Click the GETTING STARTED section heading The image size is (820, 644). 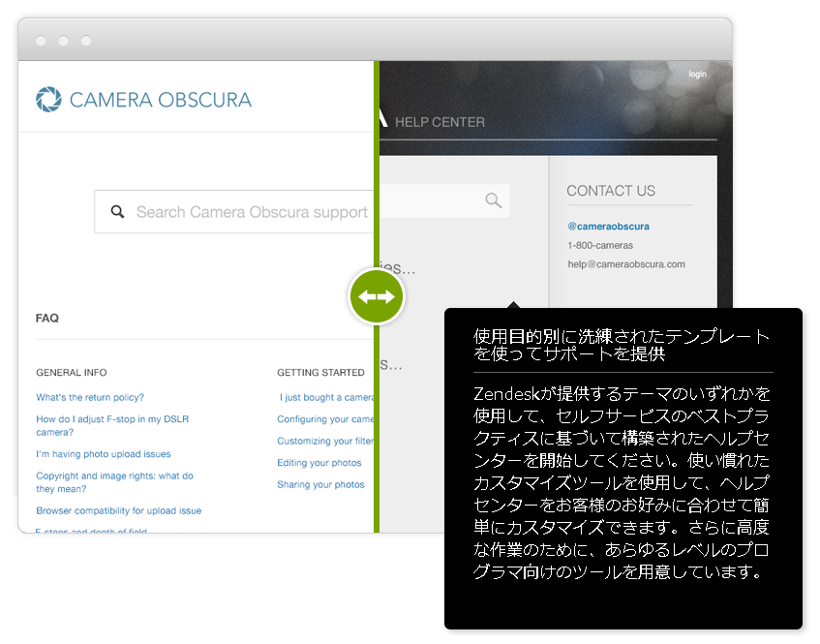[x=320, y=373]
